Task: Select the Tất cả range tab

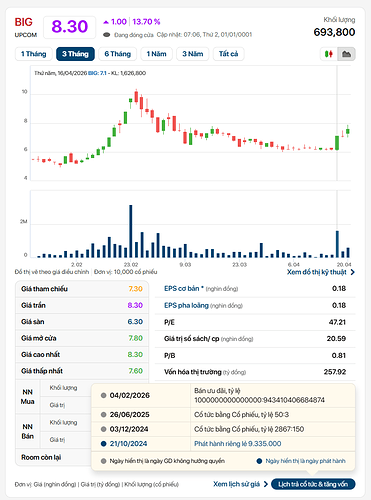Action: coord(229,54)
